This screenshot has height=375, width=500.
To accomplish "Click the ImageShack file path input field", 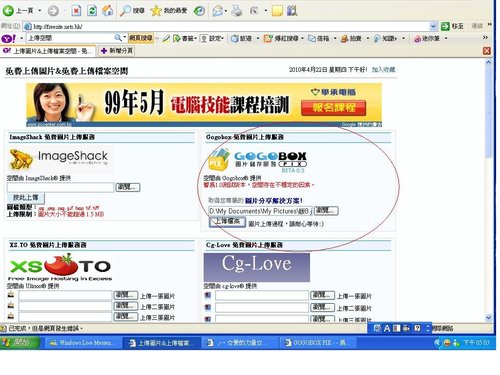I will 60,187.
